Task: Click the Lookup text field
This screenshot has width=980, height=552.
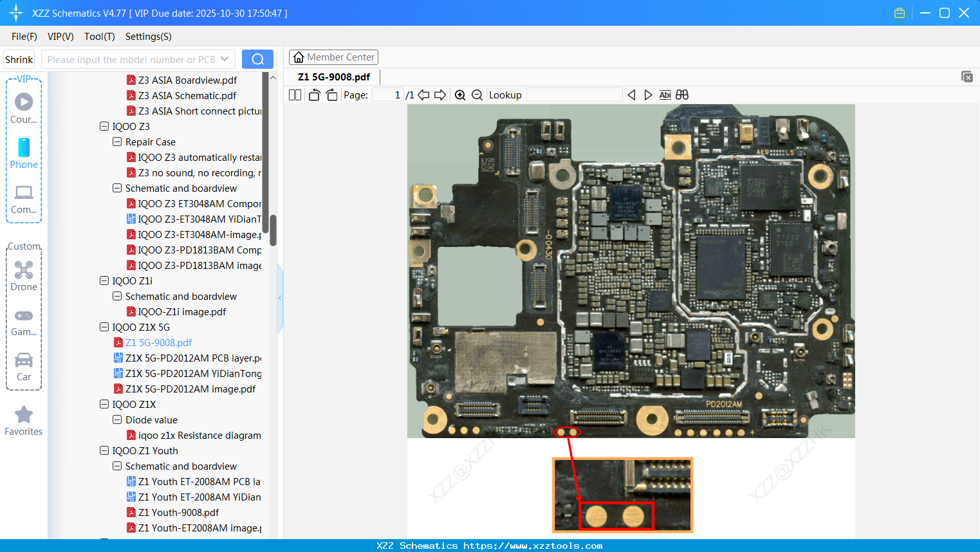Action: (575, 95)
